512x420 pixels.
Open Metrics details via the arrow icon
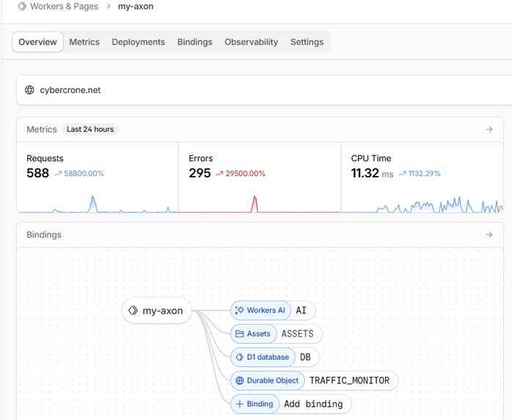pyautogui.click(x=489, y=129)
